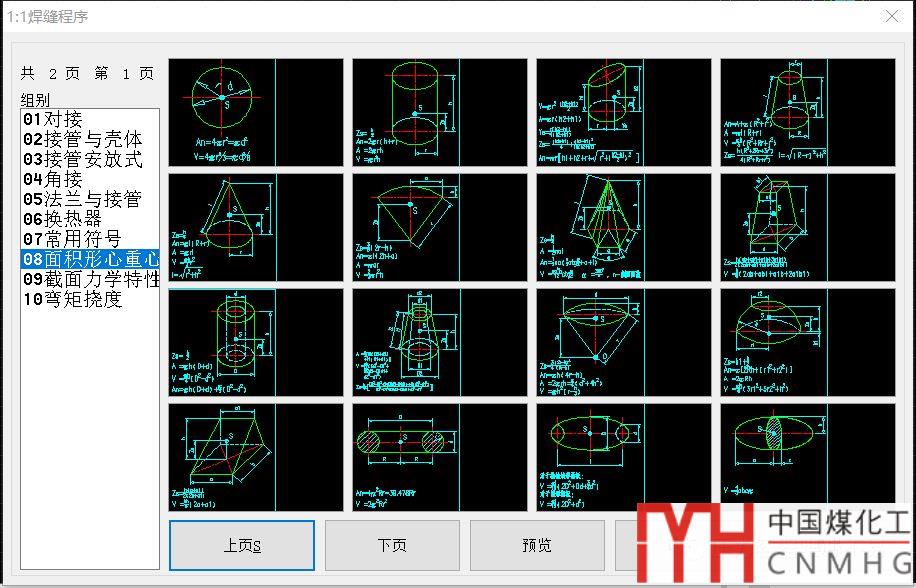
Task: Click the 预览 preview button
Action: coord(537,545)
